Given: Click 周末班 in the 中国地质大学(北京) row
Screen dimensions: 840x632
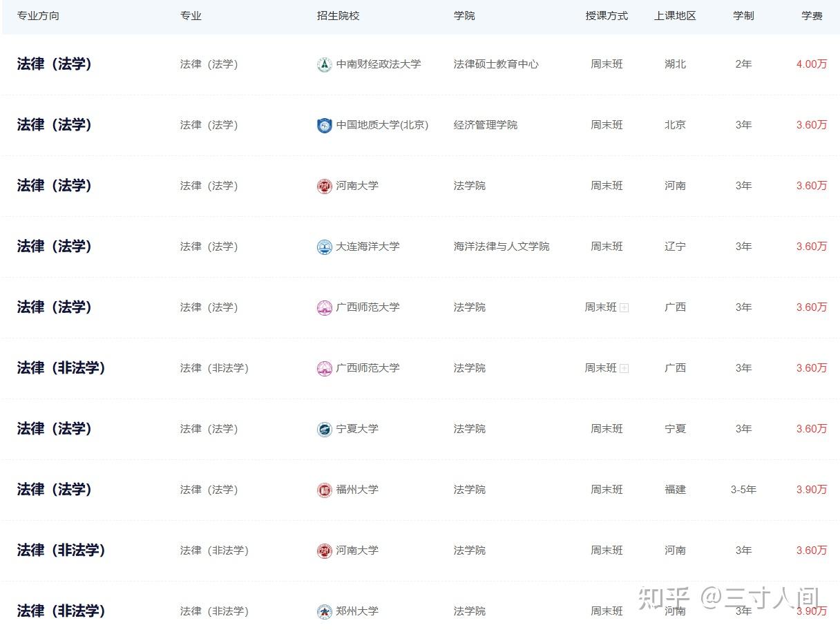Looking at the screenshot, I should pyautogui.click(x=607, y=125).
